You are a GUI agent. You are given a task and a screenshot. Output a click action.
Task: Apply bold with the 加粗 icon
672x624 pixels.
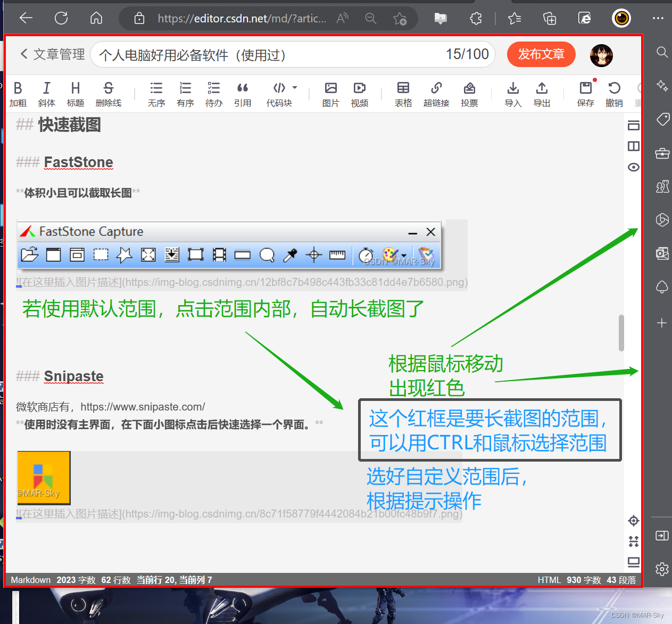[x=18, y=94]
